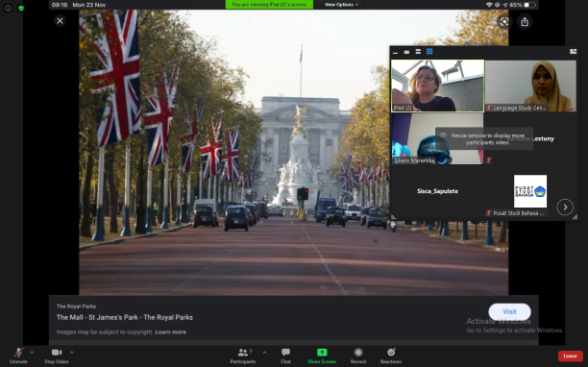Expand audio options arrow beside Unmute
The image size is (588, 367).
click(x=32, y=353)
